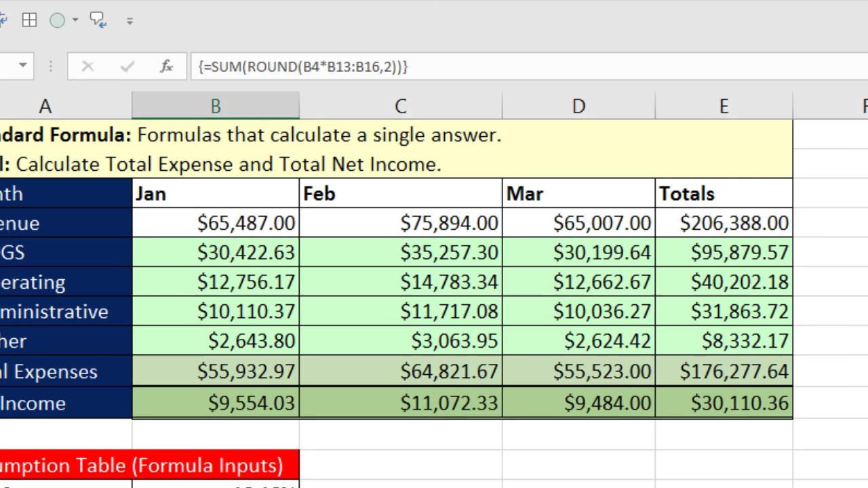The height and width of the screenshot is (488, 868).
Task: Select cell with $75,894.00
Action: tap(401, 222)
